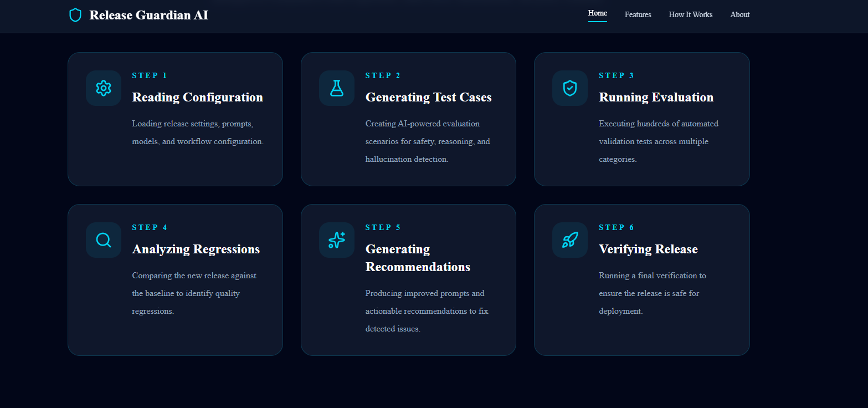Select the magnifier icon for Analyzing Regressions

(104, 240)
